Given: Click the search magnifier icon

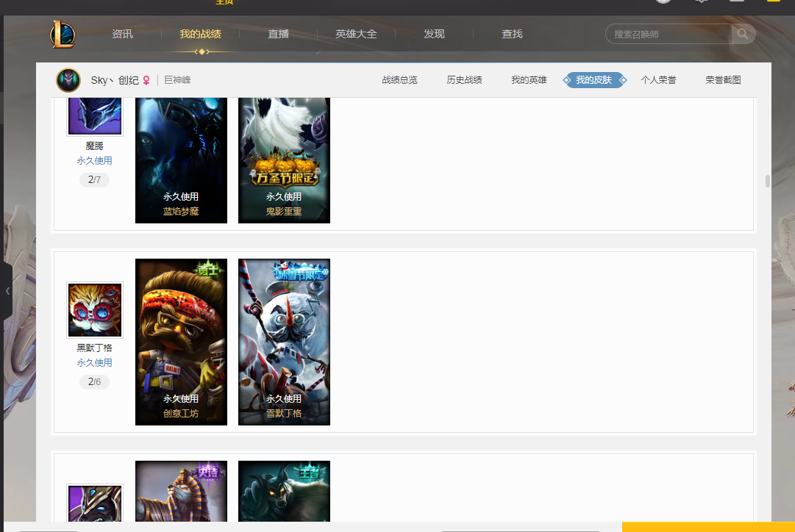Looking at the screenshot, I should click(743, 34).
